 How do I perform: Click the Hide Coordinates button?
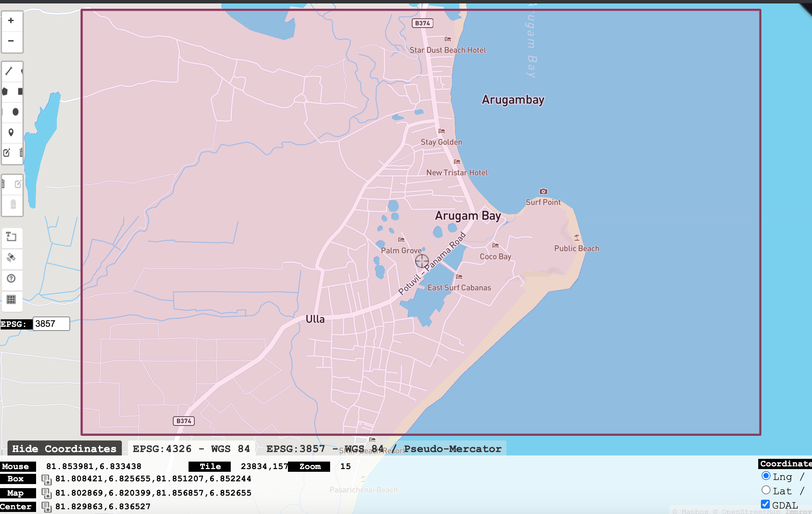click(64, 449)
